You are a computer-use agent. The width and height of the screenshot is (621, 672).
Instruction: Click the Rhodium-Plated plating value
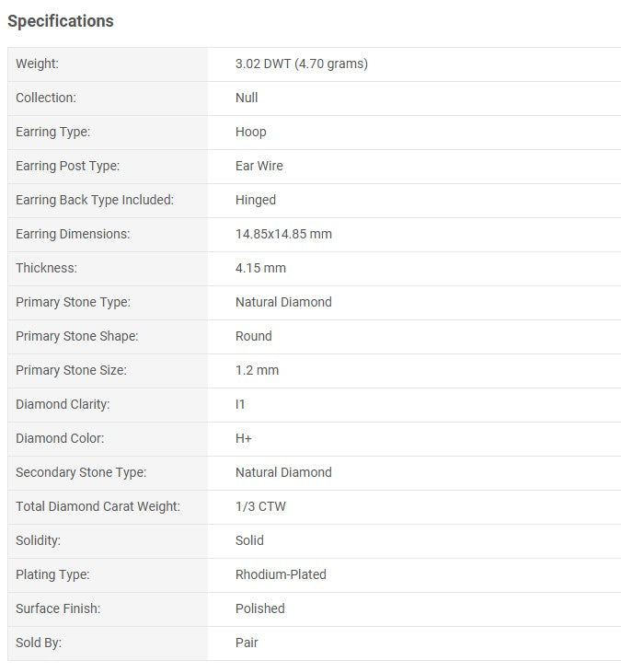(x=281, y=574)
